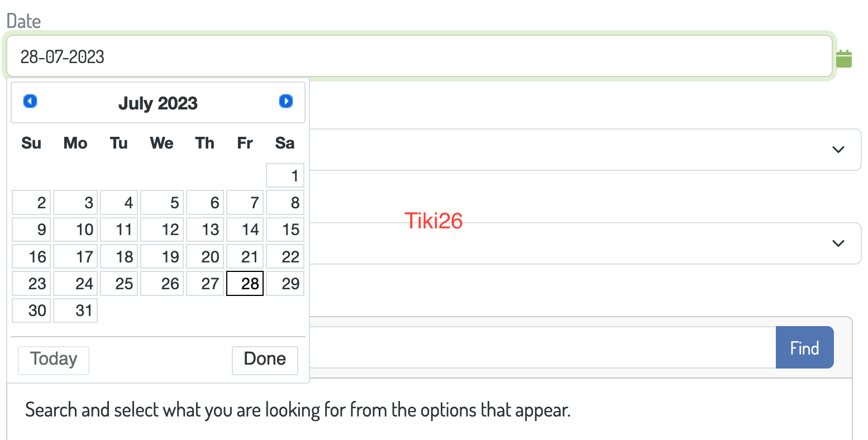
Task: Select Friday July 7
Action: [x=245, y=202]
